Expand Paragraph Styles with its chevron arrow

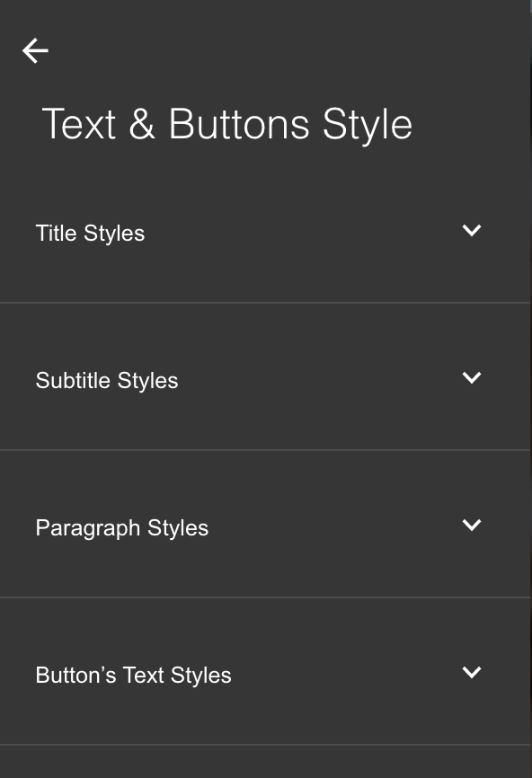click(472, 525)
